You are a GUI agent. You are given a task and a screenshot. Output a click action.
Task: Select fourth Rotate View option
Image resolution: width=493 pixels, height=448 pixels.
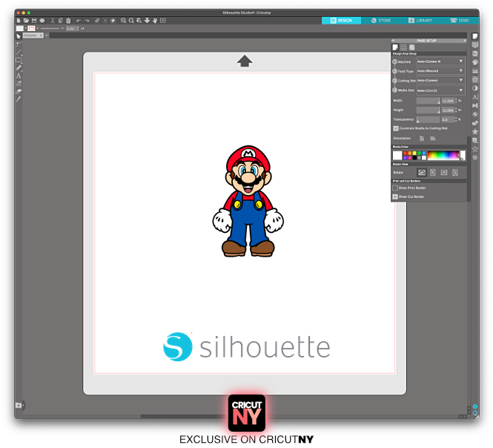tap(455, 172)
